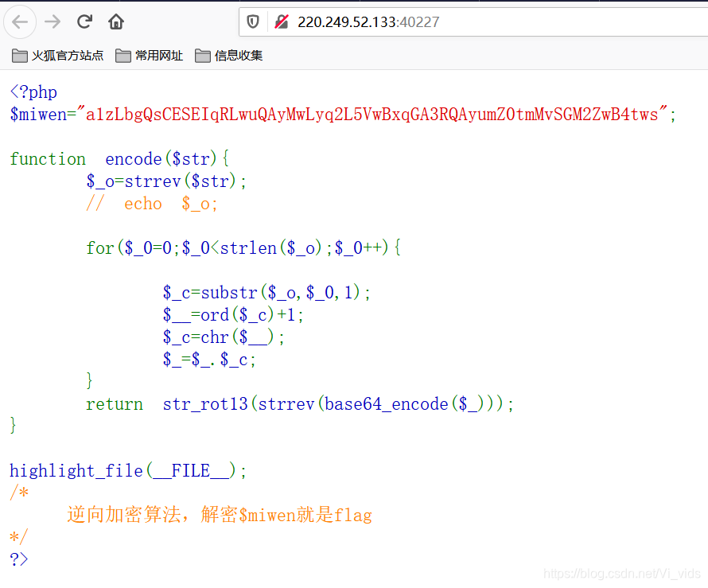
Task: Open the 常用网址 bookmarks folder
Action: [149, 56]
